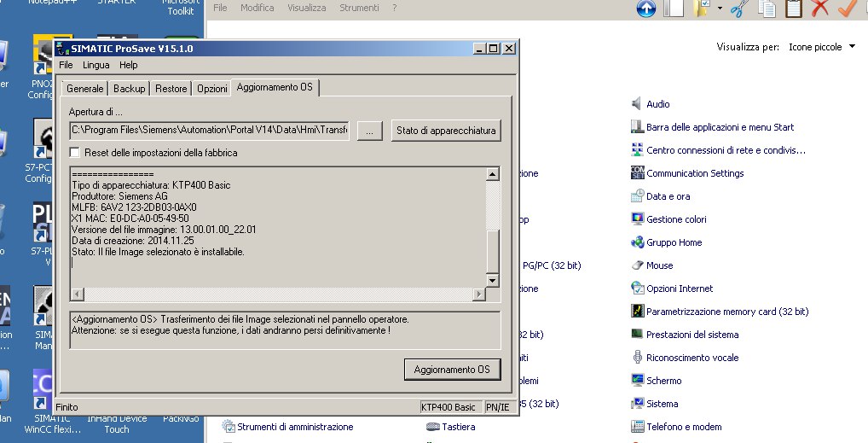Image resolution: width=868 pixels, height=443 pixels.
Task: Click the Aggiornamento OS button
Action: (452, 370)
